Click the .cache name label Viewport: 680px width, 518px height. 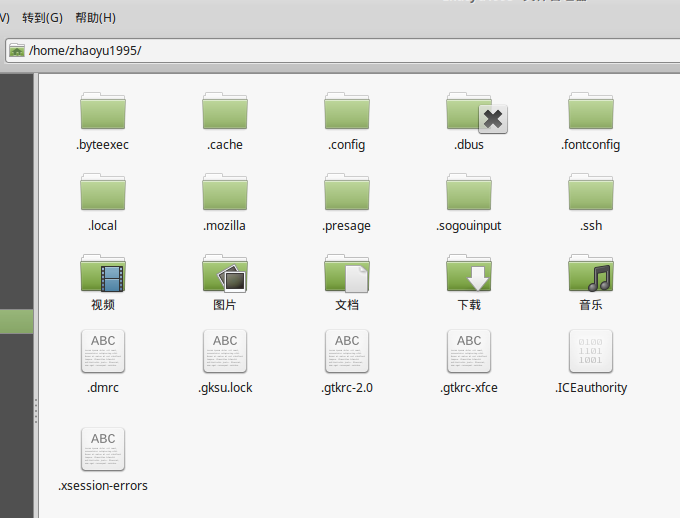click(225, 144)
